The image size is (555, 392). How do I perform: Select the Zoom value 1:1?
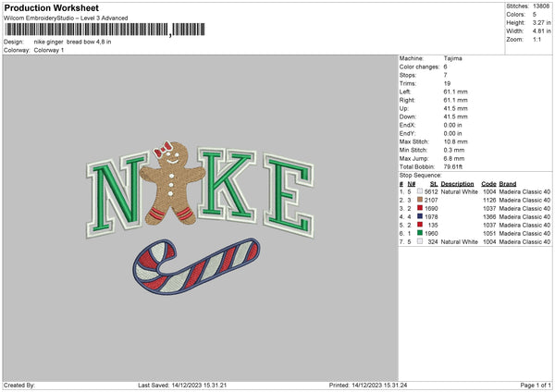pos(536,39)
